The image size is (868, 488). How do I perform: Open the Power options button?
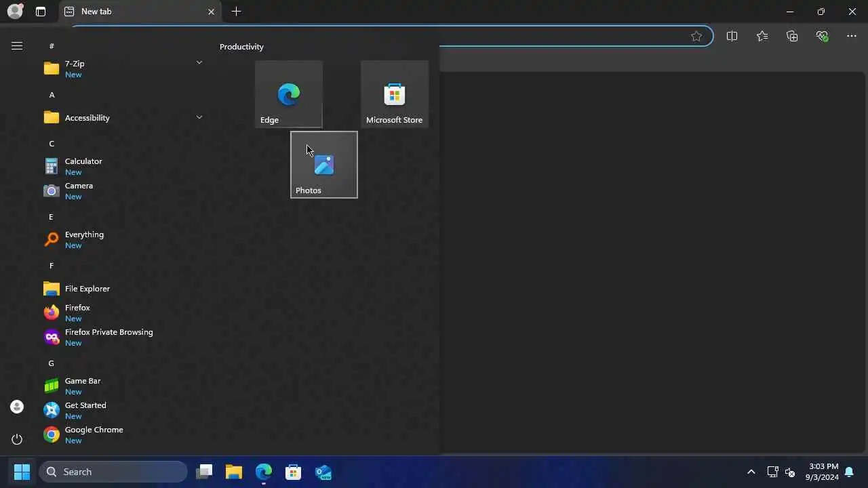click(17, 439)
